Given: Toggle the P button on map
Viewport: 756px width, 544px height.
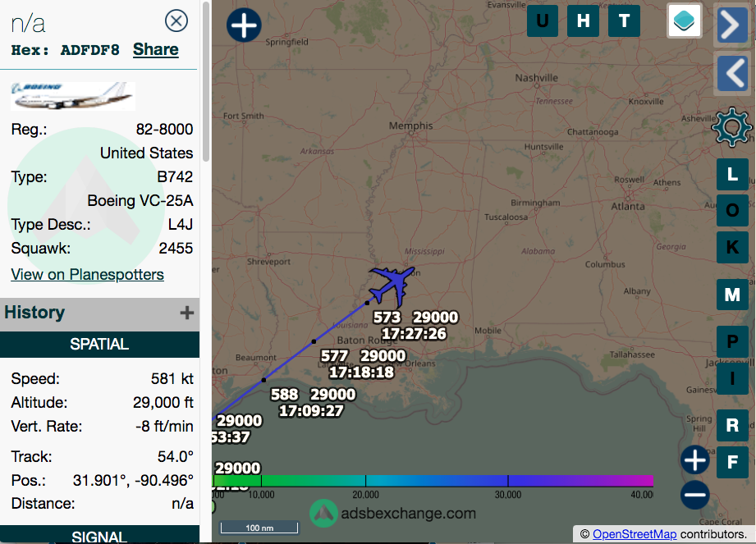Looking at the screenshot, I should [732, 341].
